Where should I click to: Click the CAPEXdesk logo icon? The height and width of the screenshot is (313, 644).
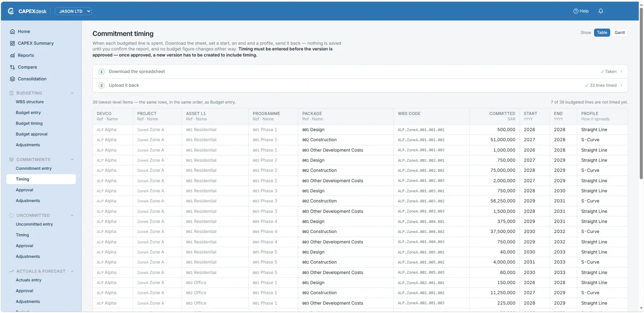point(11,11)
